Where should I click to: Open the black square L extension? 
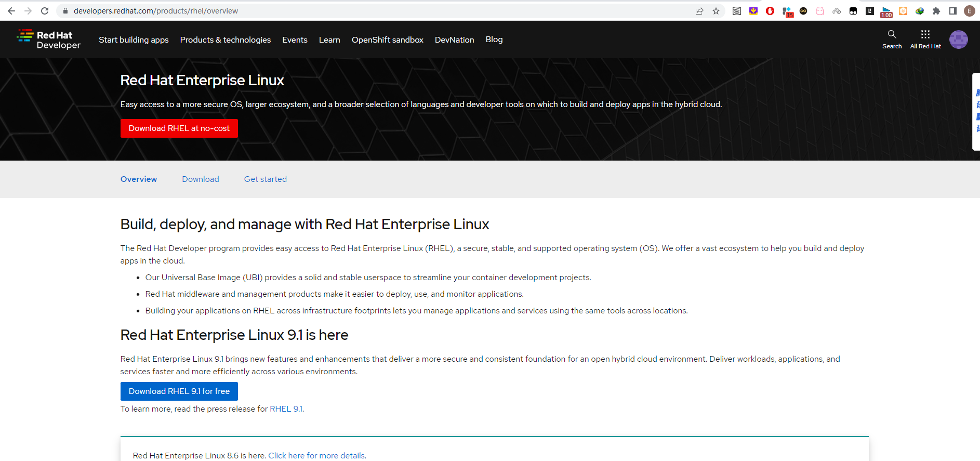point(870,11)
